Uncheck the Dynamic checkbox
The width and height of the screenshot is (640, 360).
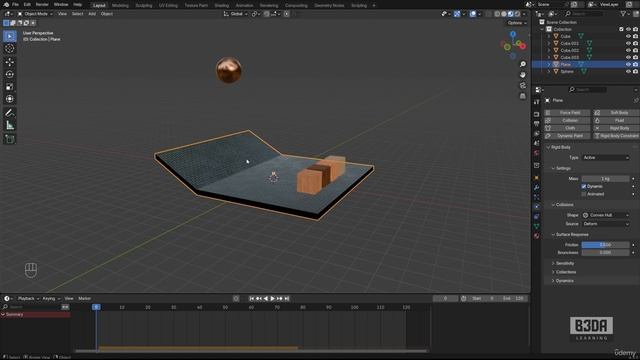584,187
